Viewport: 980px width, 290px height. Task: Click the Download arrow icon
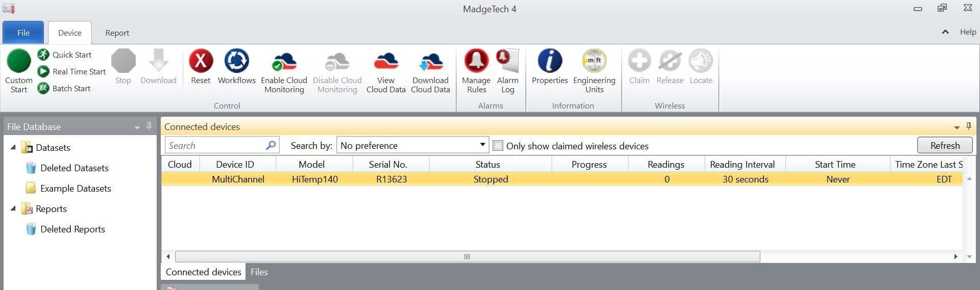click(x=158, y=61)
